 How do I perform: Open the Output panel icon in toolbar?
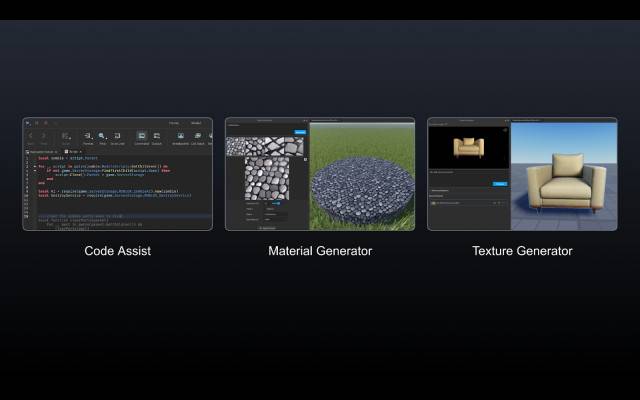(157, 136)
